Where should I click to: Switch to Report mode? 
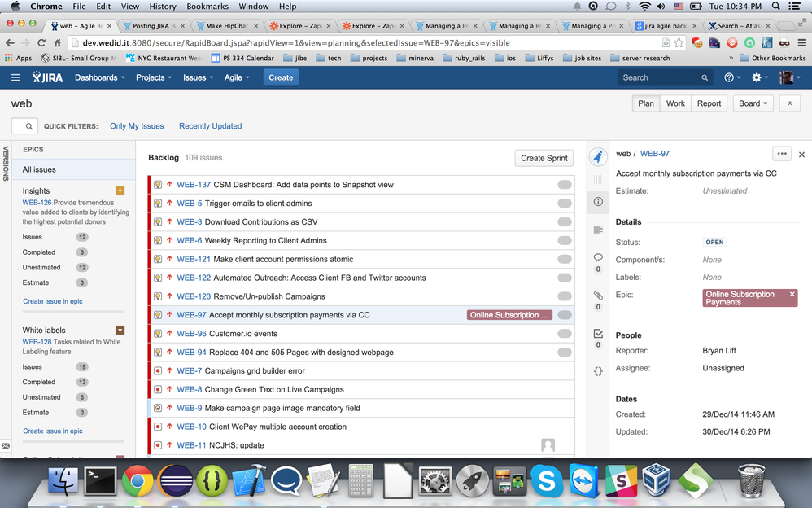709,103
